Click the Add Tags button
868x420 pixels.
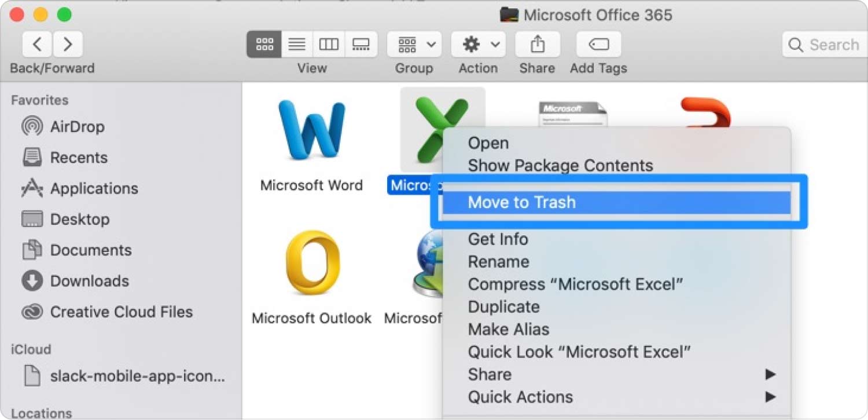pos(598,44)
